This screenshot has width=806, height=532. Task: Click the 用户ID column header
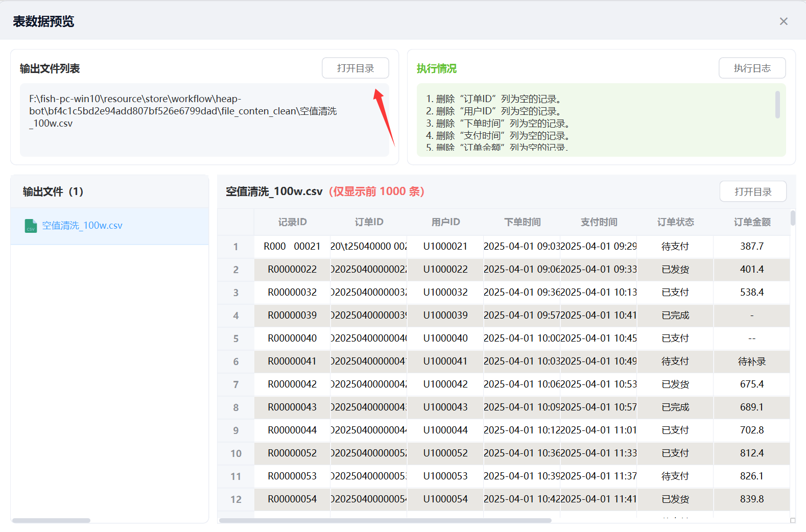pyautogui.click(x=445, y=222)
